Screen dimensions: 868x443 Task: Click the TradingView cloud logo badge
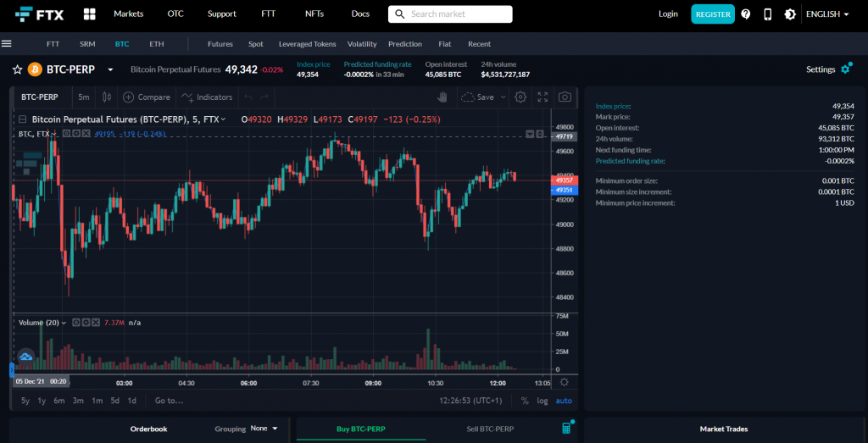click(25, 357)
